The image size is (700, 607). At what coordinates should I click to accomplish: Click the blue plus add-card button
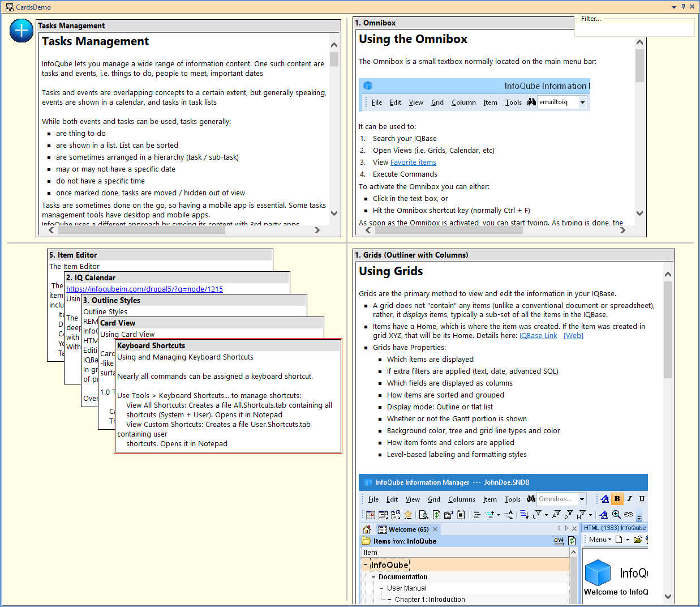(22, 31)
